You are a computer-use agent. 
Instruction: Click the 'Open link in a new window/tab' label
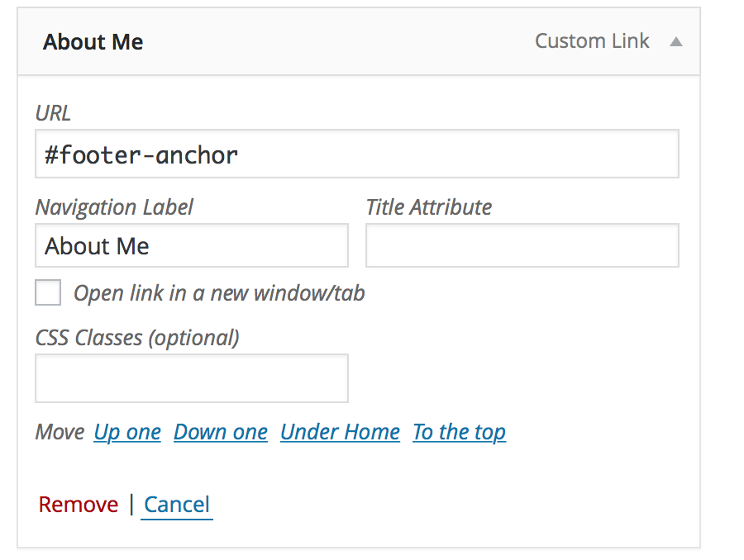[219, 293]
